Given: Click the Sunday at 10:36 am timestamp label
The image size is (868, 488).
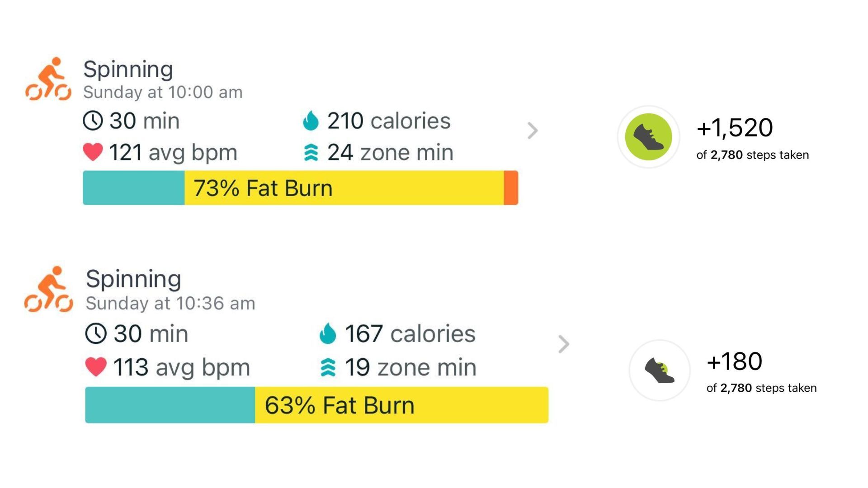Looking at the screenshot, I should pos(170,303).
